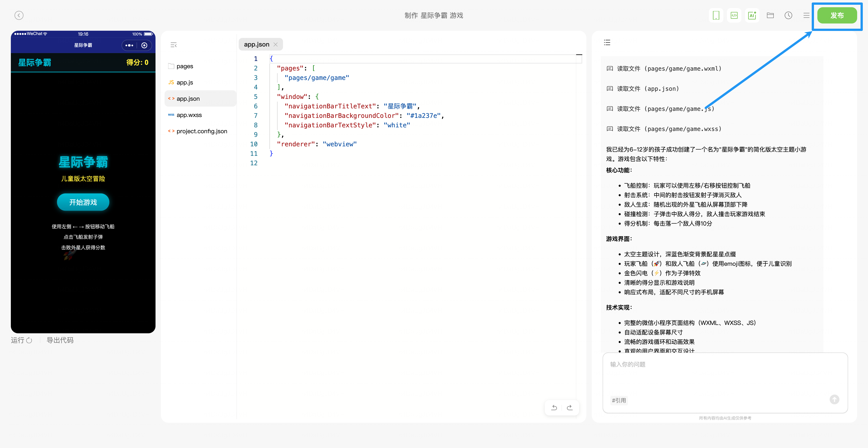868x448 pixels.
Task: Toggle the phone simulator panel icon
Action: point(716,16)
